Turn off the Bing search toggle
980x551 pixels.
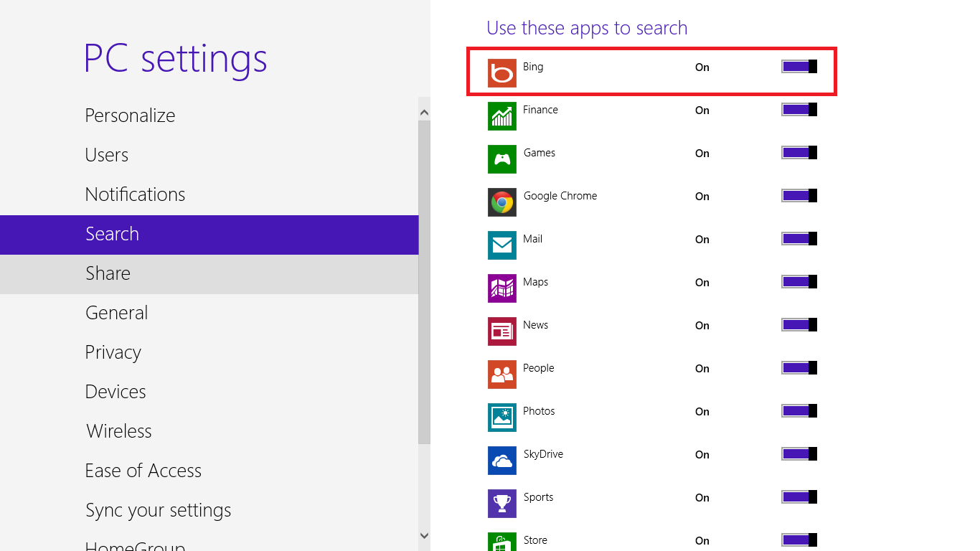799,67
